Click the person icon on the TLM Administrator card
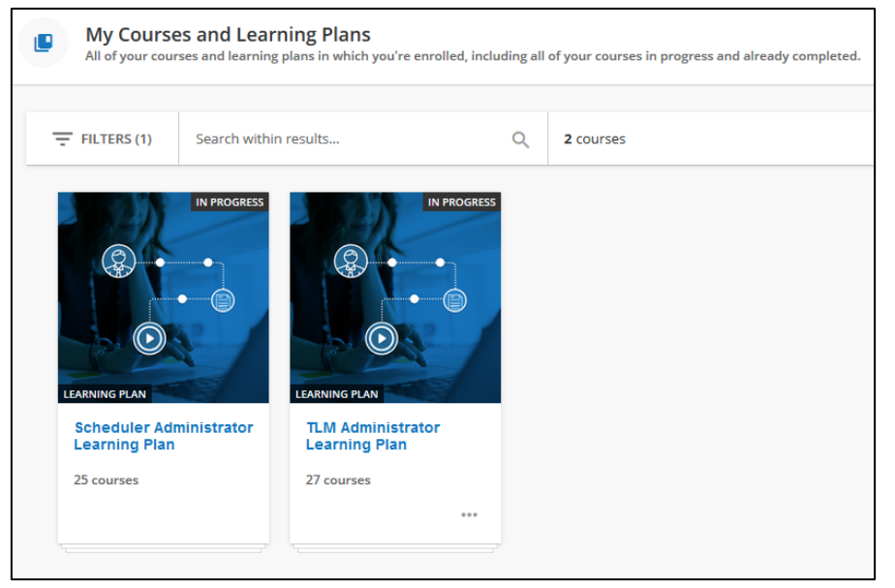 point(351,262)
